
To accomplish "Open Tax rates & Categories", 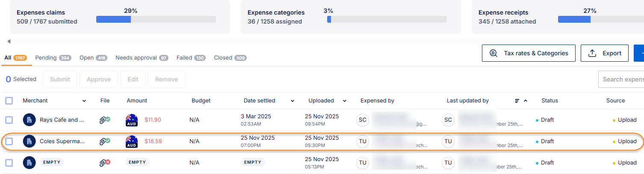I will [x=529, y=53].
